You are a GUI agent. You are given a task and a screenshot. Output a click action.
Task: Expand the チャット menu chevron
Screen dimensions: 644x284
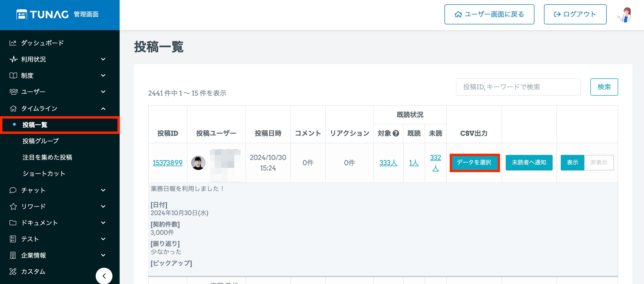click(x=103, y=190)
